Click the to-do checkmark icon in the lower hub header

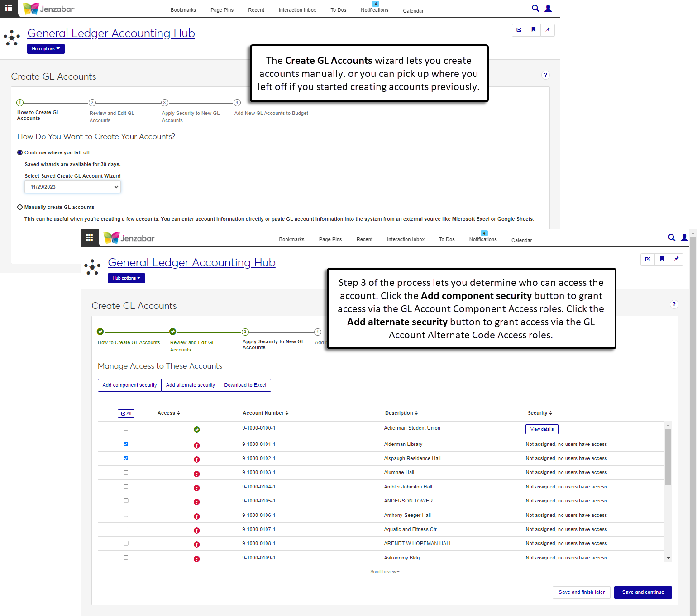648,259
